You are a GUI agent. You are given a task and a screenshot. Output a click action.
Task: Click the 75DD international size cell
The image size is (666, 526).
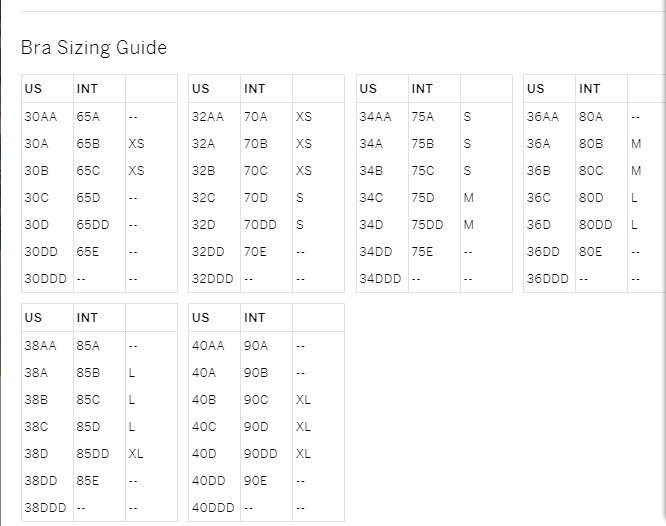pyautogui.click(x=427, y=225)
